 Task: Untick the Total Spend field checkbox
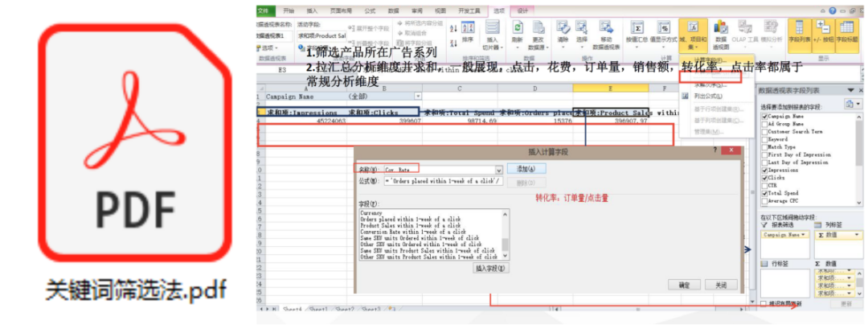click(x=764, y=193)
